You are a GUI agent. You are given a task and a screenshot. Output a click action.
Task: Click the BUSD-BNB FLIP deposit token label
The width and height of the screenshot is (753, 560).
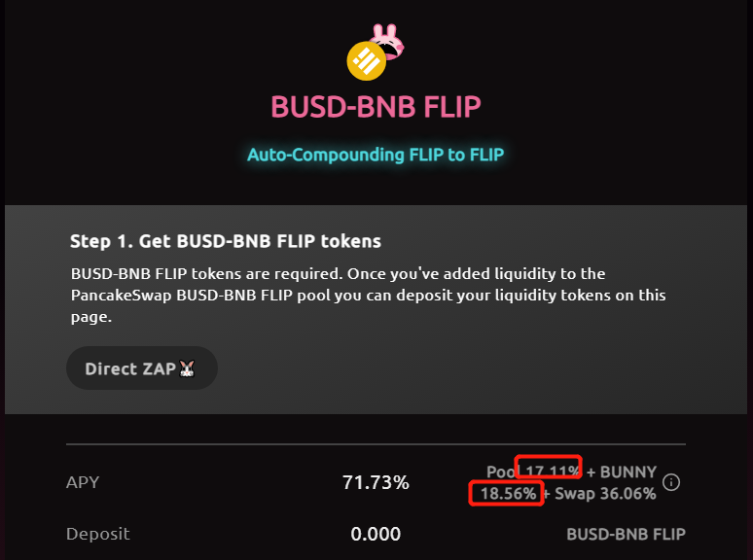(x=626, y=534)
